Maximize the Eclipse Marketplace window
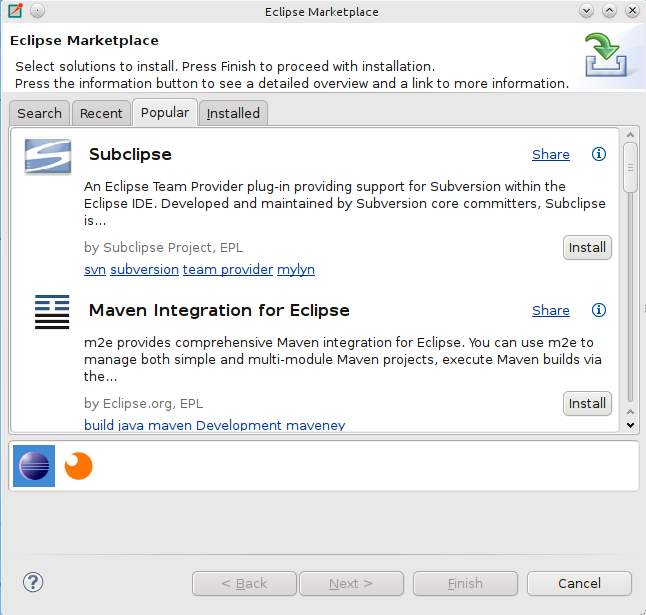 [609, 11]
